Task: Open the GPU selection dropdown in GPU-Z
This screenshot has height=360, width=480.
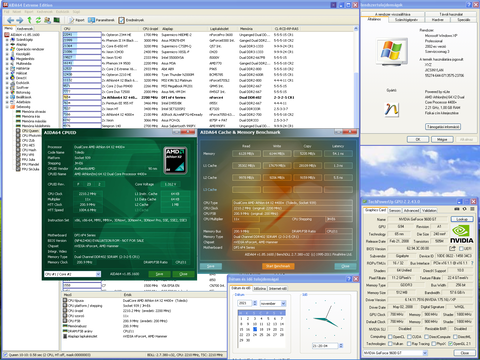Action: (425, 353)
